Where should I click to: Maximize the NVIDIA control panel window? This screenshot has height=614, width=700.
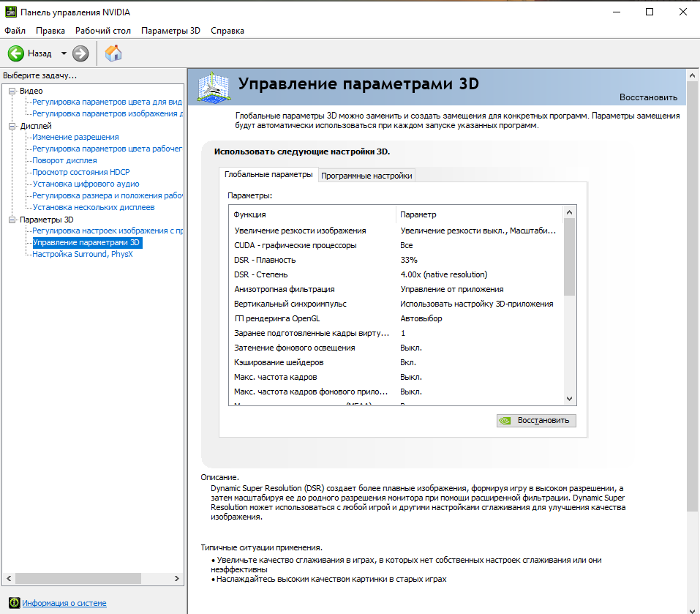[x=650, y=12]
